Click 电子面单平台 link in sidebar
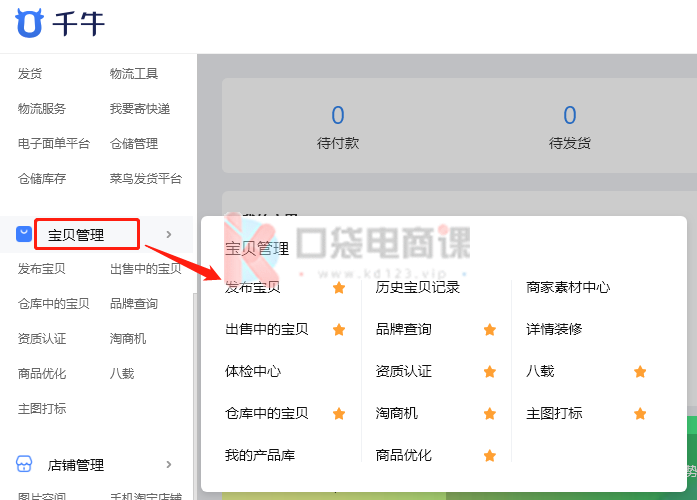Image resolution: width=697 pixels, height=500 pixels. tap(54, 144)
